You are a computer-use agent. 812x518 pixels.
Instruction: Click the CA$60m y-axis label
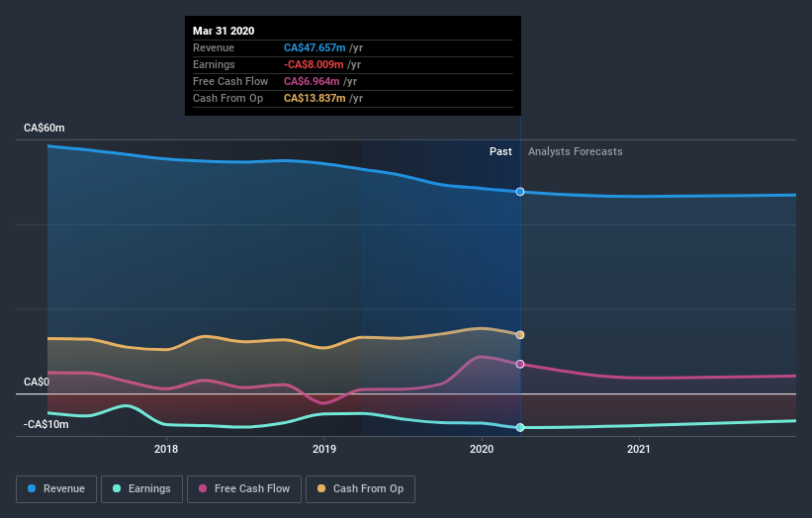[45, 128]
